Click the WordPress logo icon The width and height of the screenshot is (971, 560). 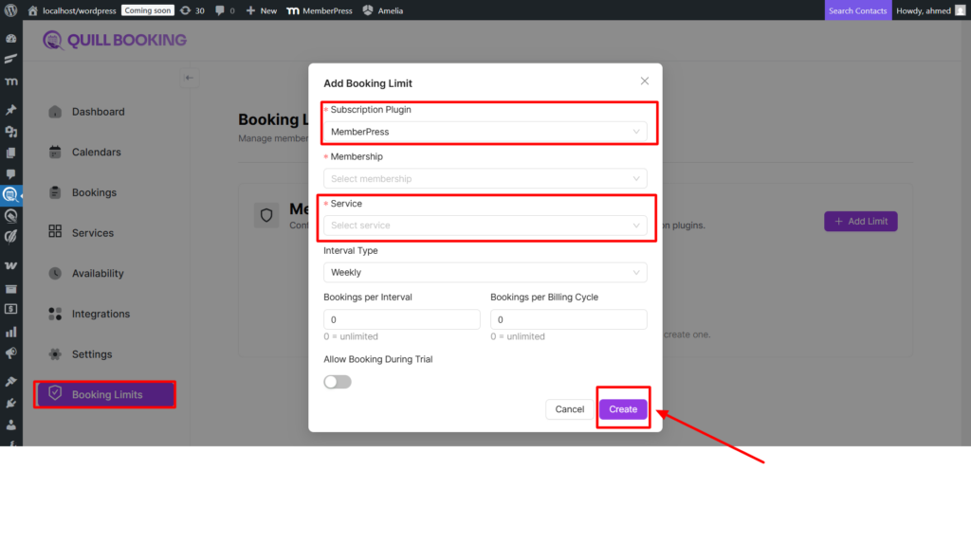pyautogui.click(x=11, y=10)
